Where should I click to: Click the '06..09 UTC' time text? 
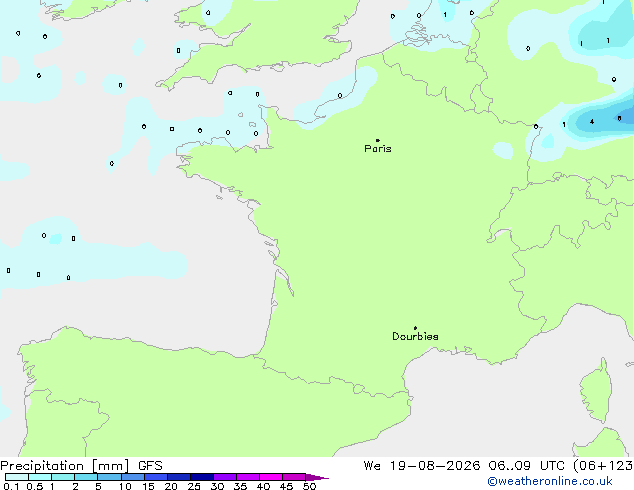click(x=528, y=466)
